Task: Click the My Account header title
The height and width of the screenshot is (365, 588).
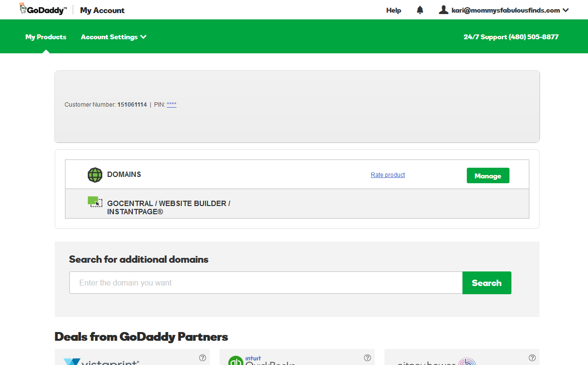Action: [x=102, y=10]
